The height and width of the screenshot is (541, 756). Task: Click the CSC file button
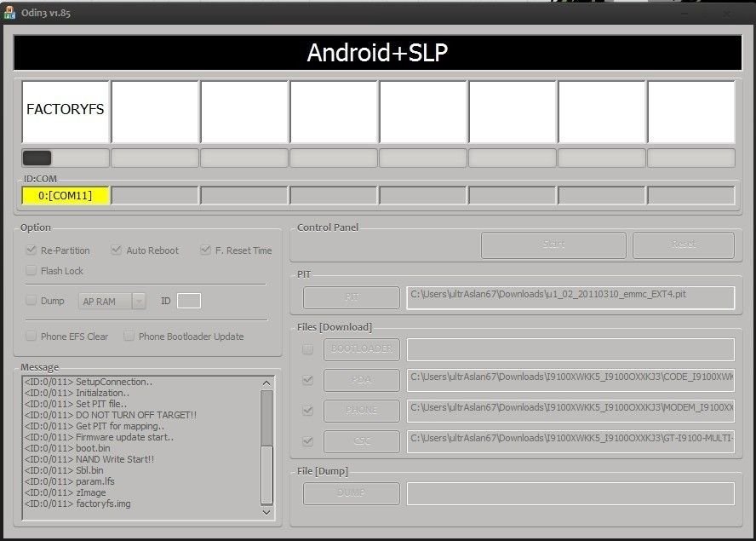[362, 441]
